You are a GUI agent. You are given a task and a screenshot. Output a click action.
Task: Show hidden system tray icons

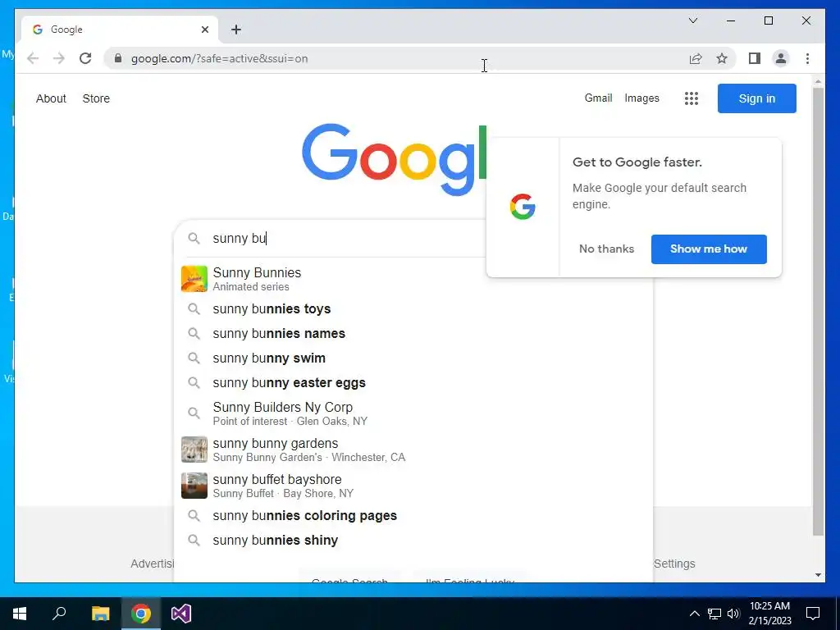pos(694,614)
